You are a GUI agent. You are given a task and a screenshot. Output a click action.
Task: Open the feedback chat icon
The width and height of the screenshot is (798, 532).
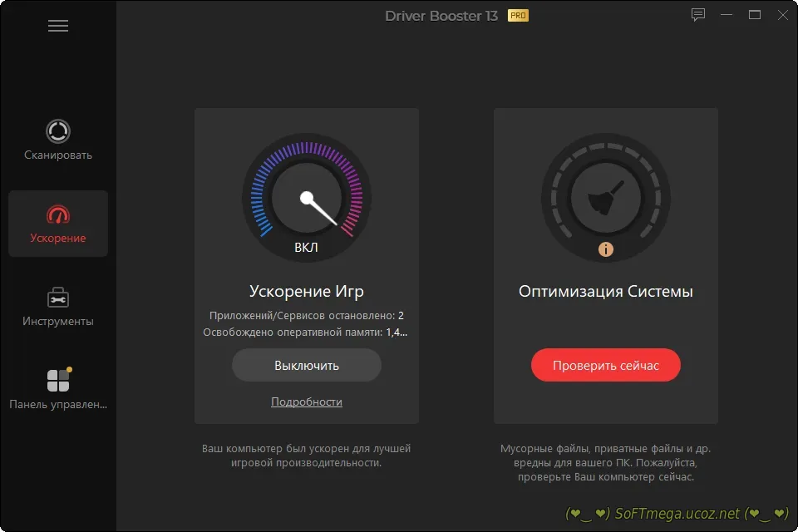[698, 15]
